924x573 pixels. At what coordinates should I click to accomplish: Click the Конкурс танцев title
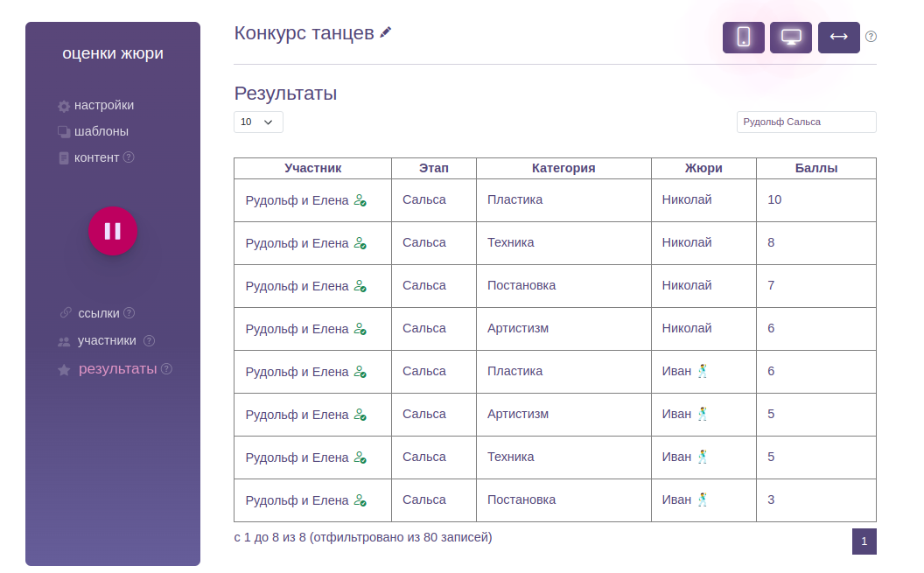click(304, 33)
